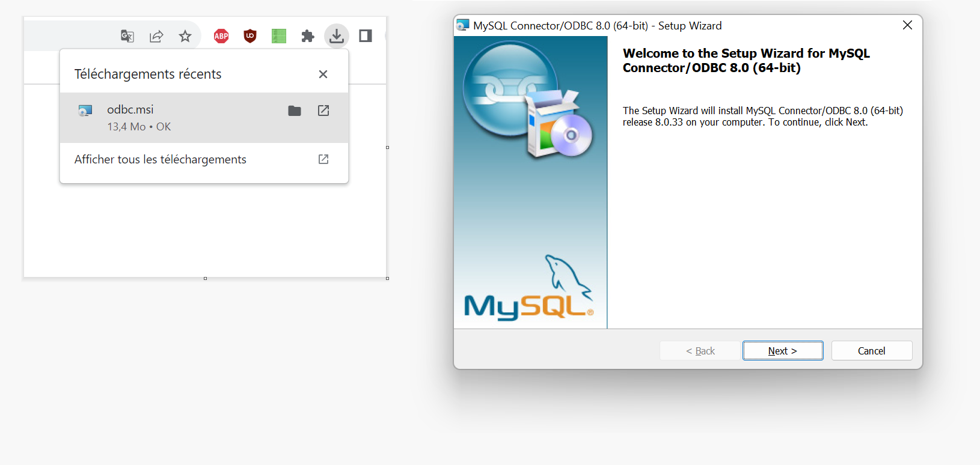The image size is (980, 465).
Task: Click the open-in-new icon beside odbc.msi
Action: tap(323, 111)
